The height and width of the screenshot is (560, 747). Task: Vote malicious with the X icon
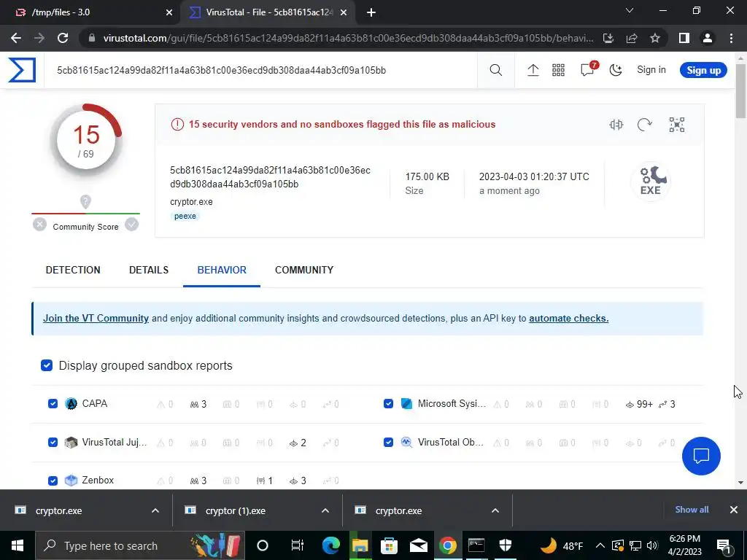[40, 225]
